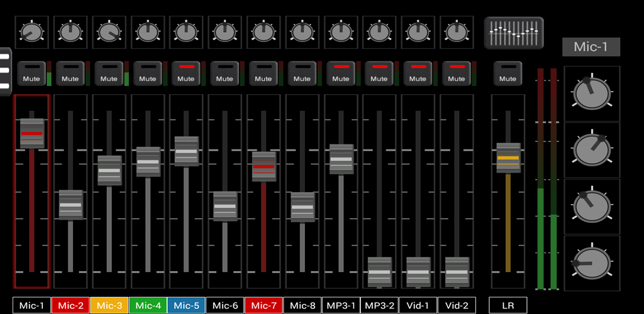The width and height of the screenshot is (644, 314).
Task: Click the gain knob above Mic-7 channel
Action: pos(264,33)
